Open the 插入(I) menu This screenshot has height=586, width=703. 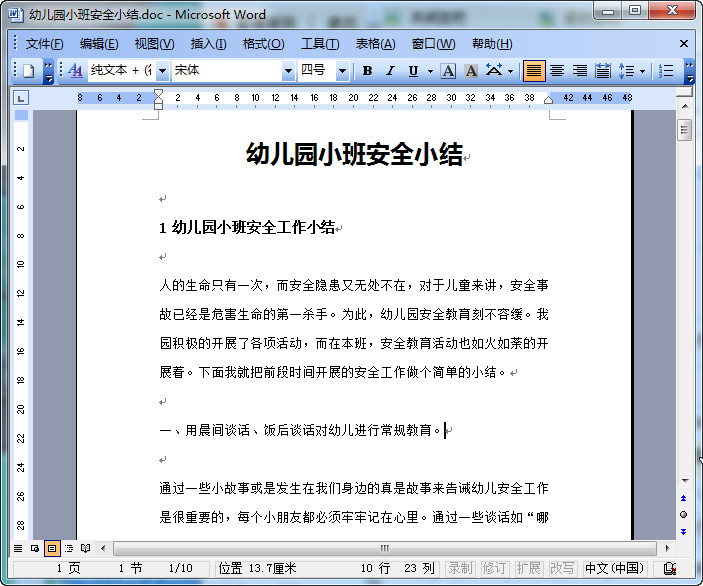coord(208,44)
